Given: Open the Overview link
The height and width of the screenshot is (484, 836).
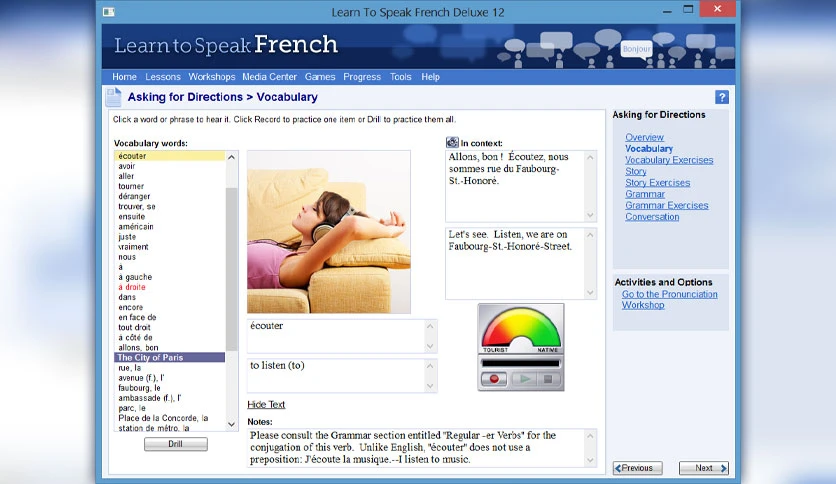Looking at the screenshot, I should click(644, 137).
